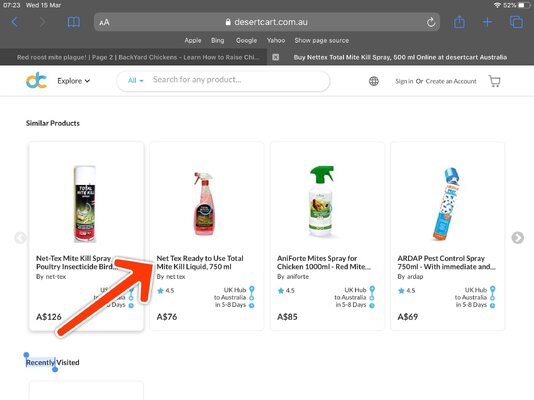The image size is (534, 400).
Task: Show all open tabs overview icon
Action: pyautogui.click(x=516, y=22)
